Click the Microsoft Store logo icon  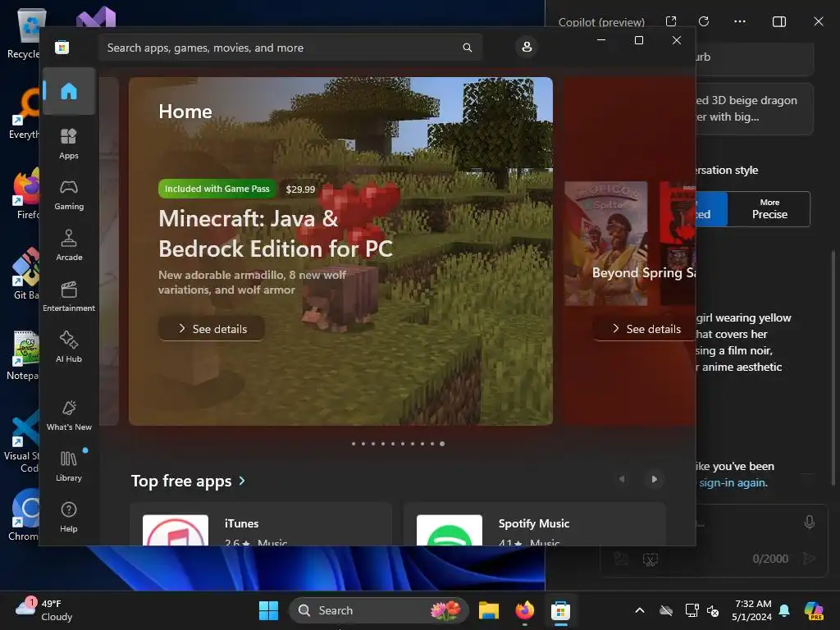tap(62, 47)
